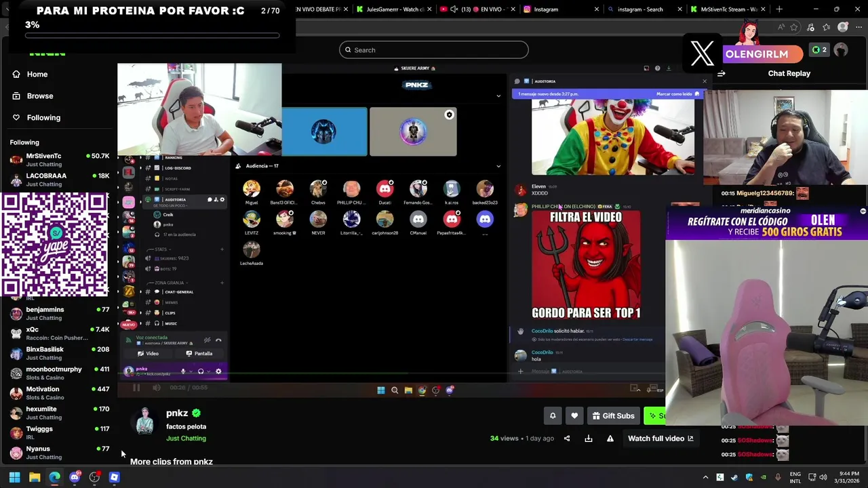
Task: Open benjammins followed channel
Action: [60, 313]
